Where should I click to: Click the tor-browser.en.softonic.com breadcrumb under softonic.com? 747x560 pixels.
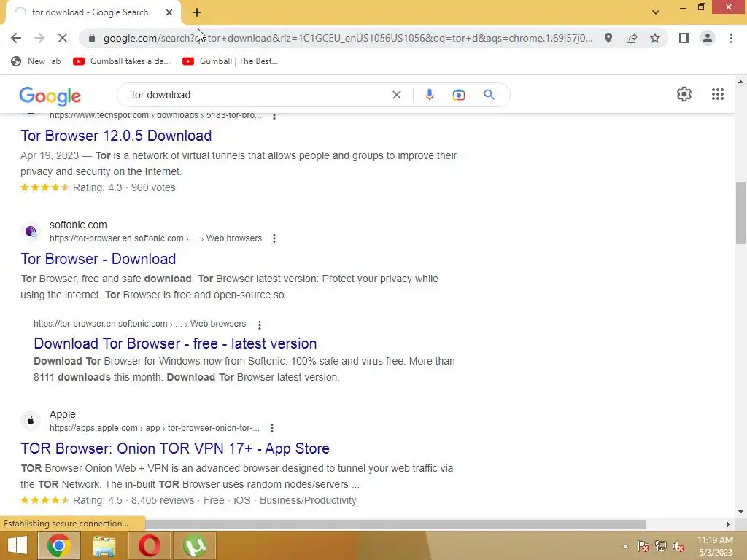[x=156, y=238]
